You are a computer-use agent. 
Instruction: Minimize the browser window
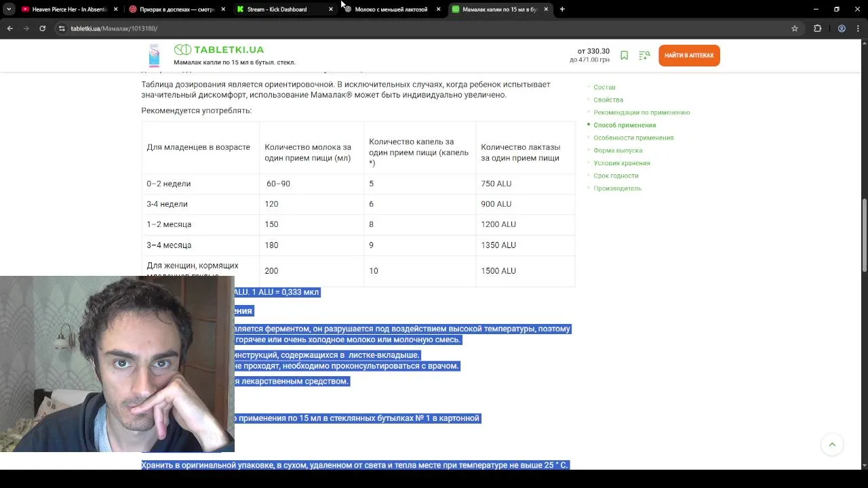click(816, 9)
